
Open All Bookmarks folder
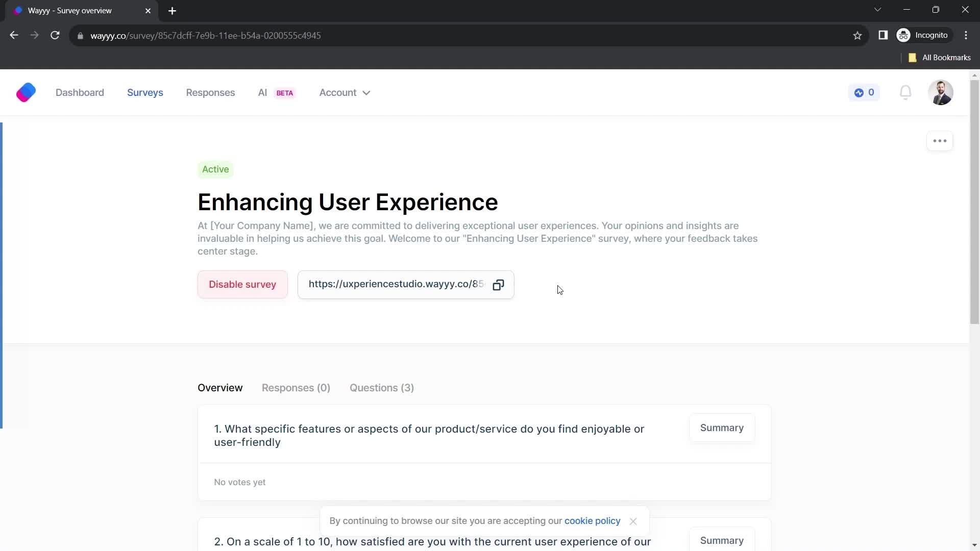[940, 58]
